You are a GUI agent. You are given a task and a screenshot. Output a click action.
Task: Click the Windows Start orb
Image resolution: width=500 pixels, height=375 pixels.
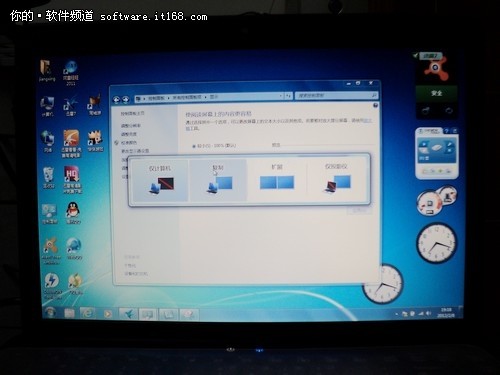51,313
